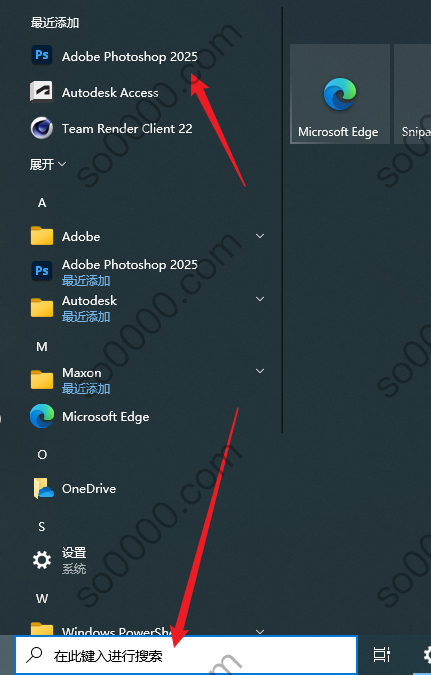Jump to apps via letter A header
The width and height of the screenshot is (431, 675).
[x=42, y=203]
